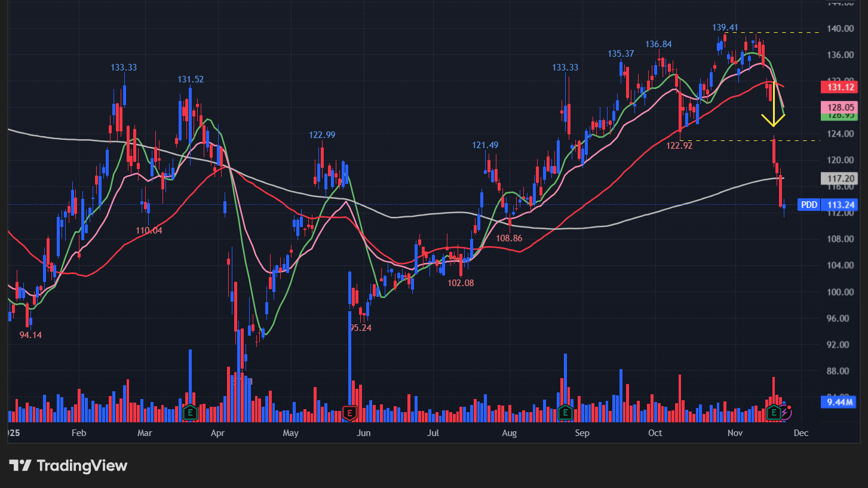Select yellow dashed line at 139.41 high
The height and width of the screenshot is (488, 868).
point(777,32)
